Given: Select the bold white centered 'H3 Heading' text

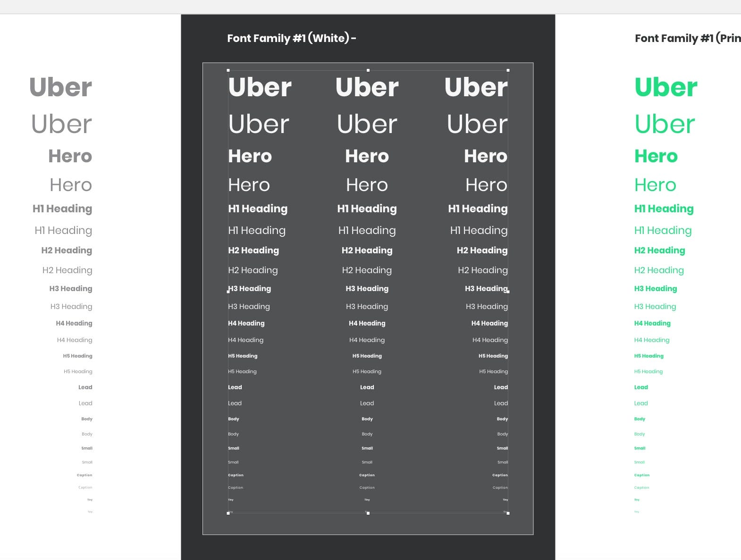Looking at the screenshot, I should point(367,289).
